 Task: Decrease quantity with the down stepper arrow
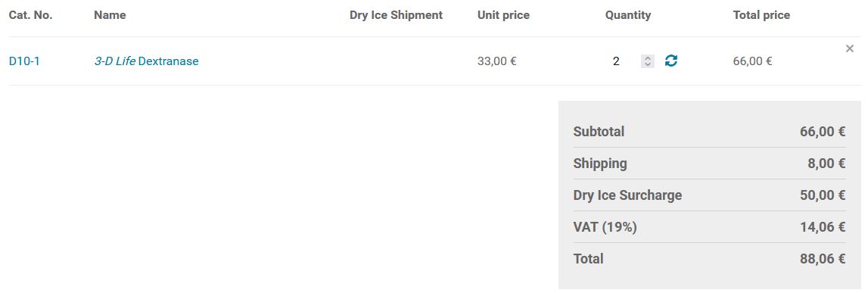[648, 64]
